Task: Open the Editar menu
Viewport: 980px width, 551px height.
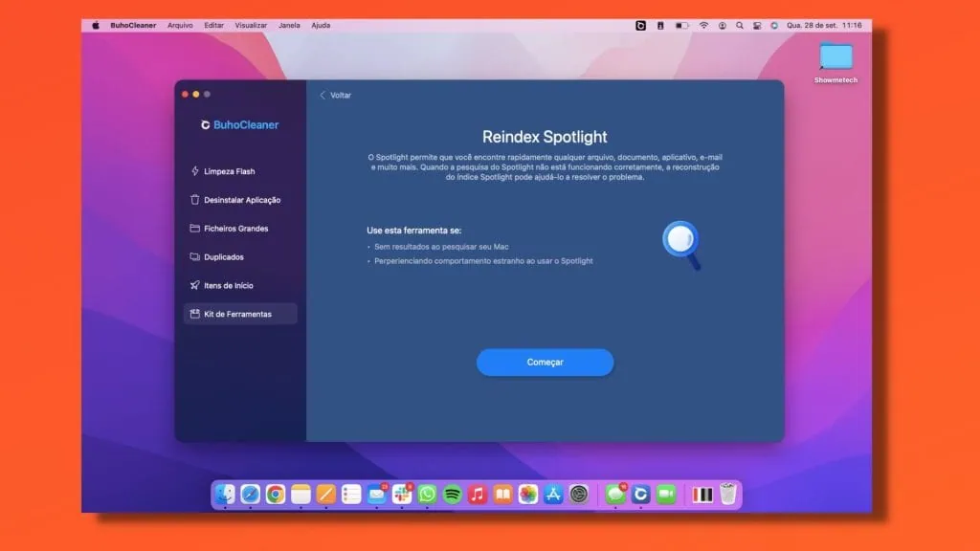Action: pos(213,26)
